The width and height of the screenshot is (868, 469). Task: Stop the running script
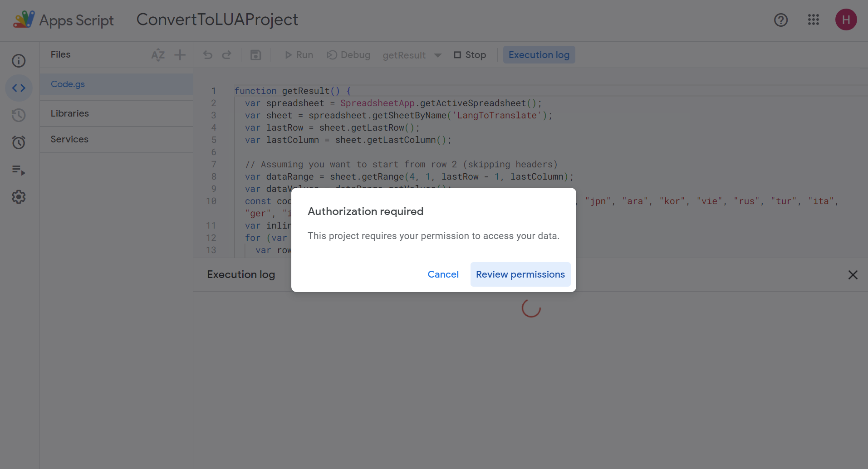coord(470,55)
